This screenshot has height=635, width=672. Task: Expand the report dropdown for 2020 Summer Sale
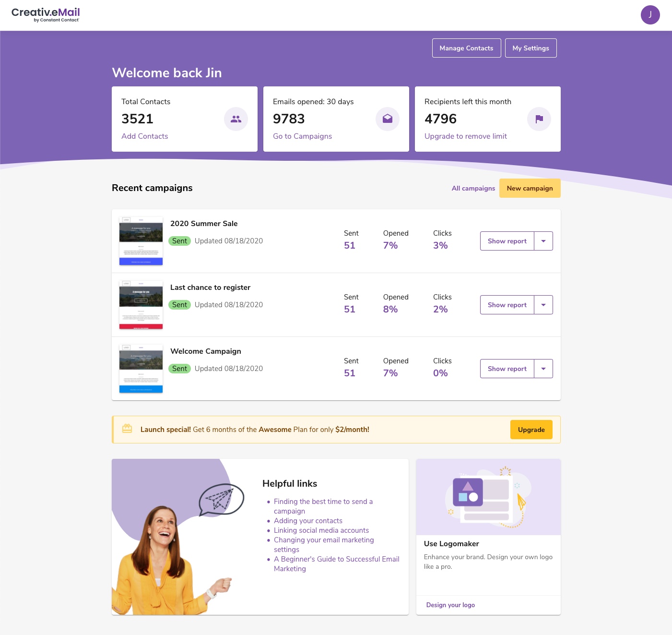[543, 240]
